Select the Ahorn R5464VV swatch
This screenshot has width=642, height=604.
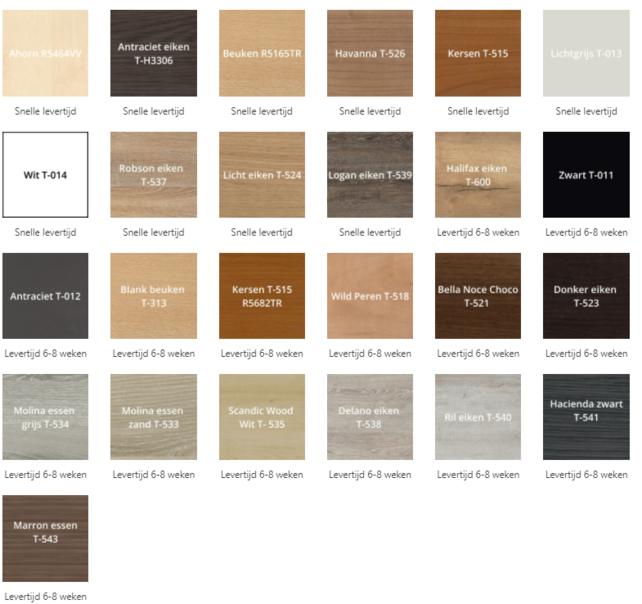(x=45, y=54)
